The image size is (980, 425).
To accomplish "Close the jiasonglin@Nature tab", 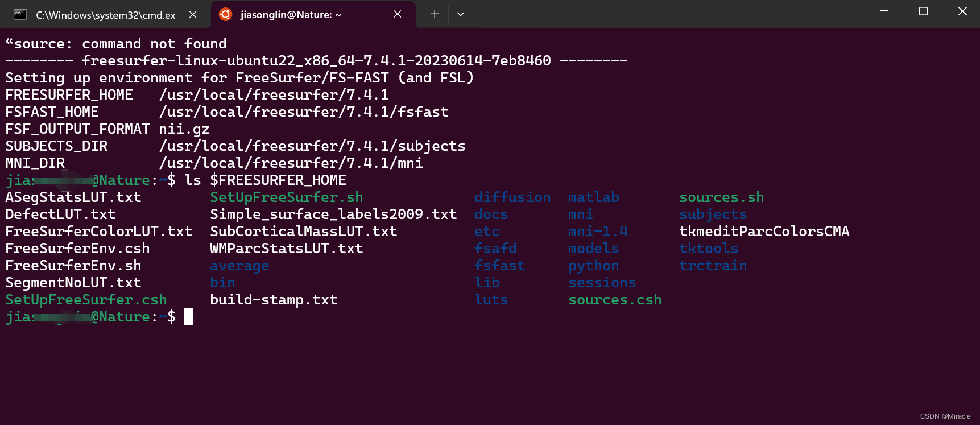I will tap(397, 14).
